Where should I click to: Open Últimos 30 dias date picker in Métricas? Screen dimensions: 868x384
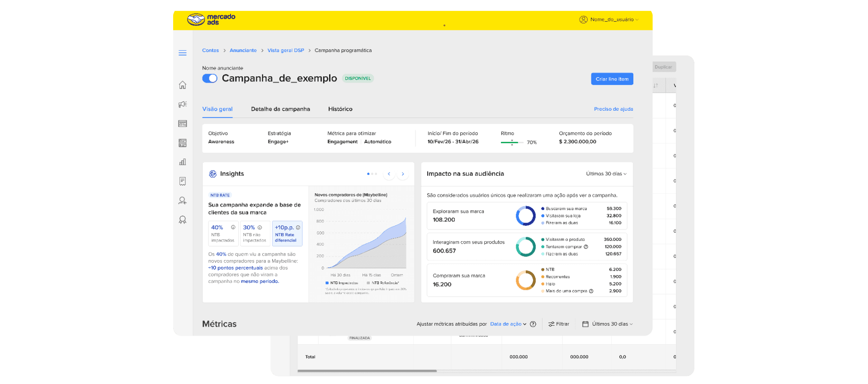[x=608, y=324]
